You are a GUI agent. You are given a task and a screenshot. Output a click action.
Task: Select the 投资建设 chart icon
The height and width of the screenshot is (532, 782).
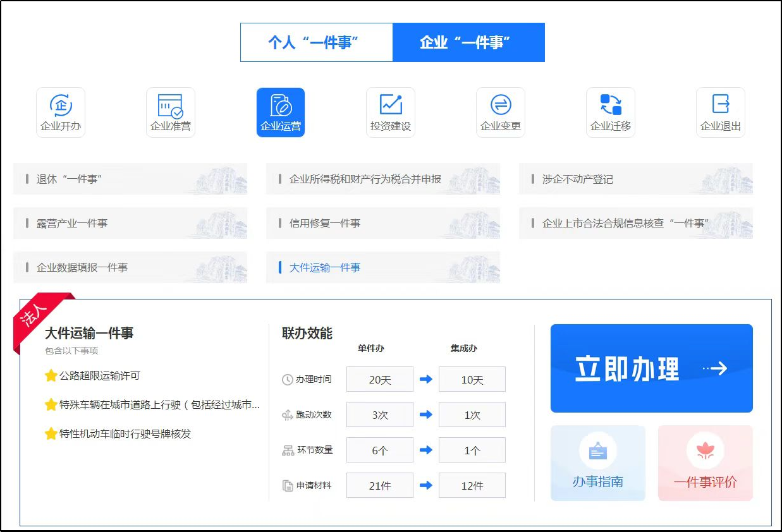tap(391, 112)
